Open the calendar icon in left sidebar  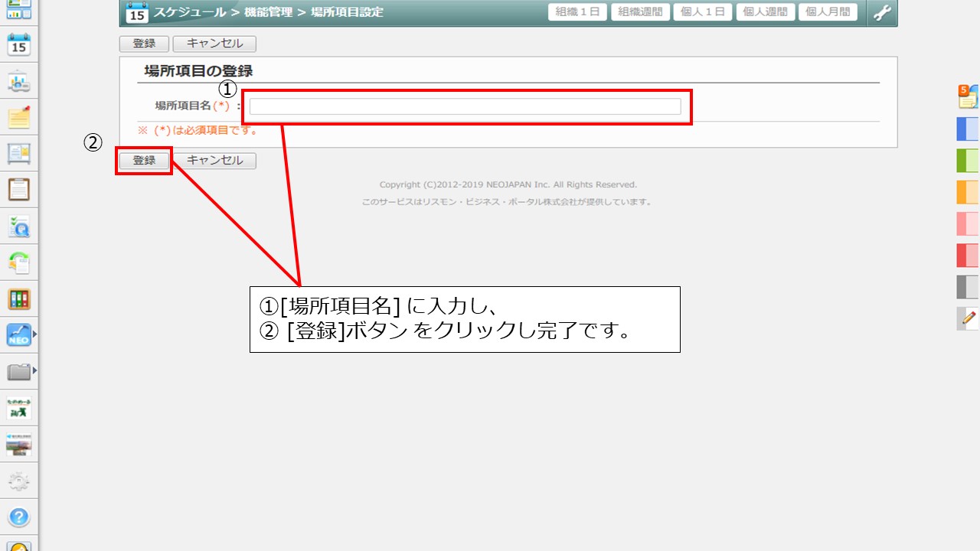[x=18, y=44]
